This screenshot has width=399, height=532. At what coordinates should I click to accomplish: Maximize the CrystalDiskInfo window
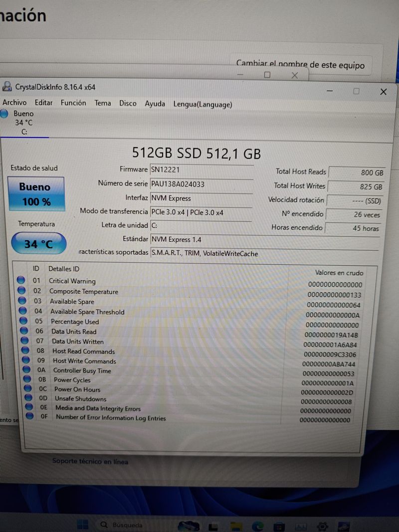click(356, 91)
